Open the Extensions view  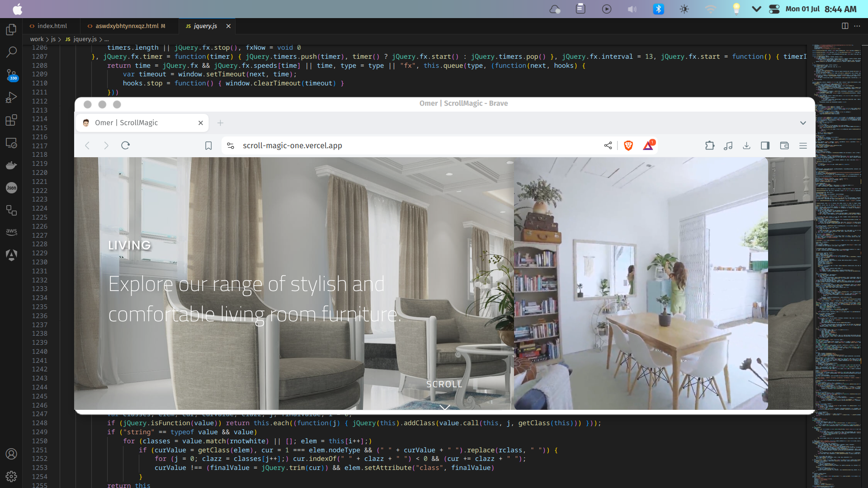[11, 120]
